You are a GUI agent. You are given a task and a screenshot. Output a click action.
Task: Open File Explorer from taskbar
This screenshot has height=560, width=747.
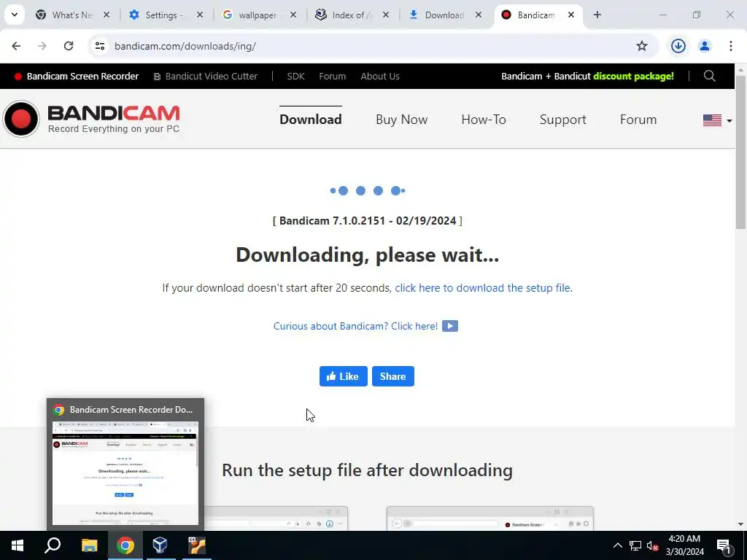(89, 545)
